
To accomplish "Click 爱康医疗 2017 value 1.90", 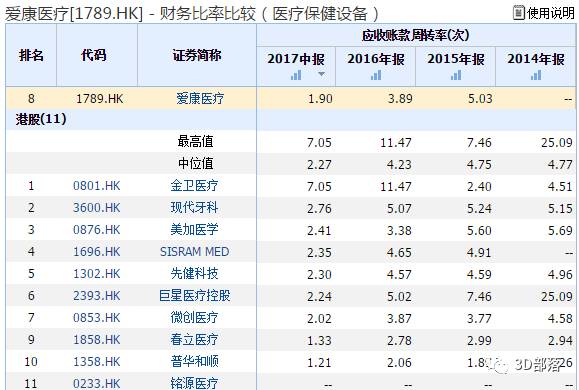I will click(x=320, y=99).
